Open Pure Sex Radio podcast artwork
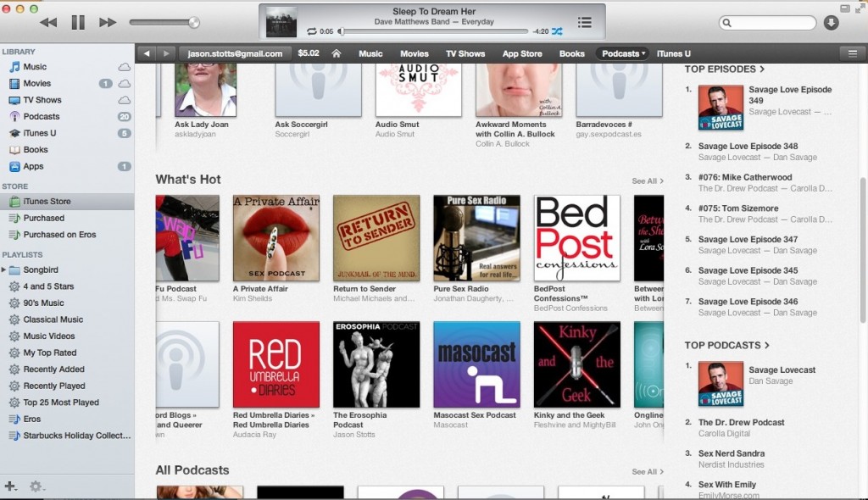This screenshot has width=868, height=500. coord(476,238)
